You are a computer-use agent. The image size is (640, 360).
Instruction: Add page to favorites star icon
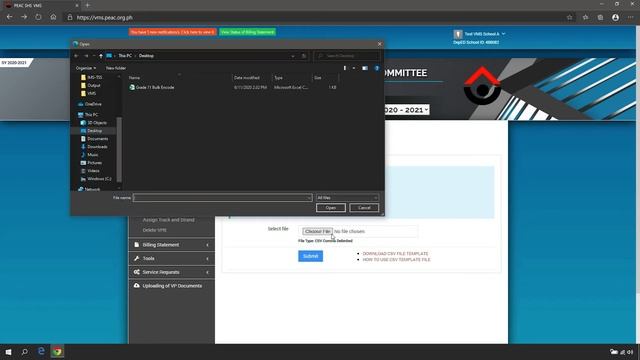point(569,18)
